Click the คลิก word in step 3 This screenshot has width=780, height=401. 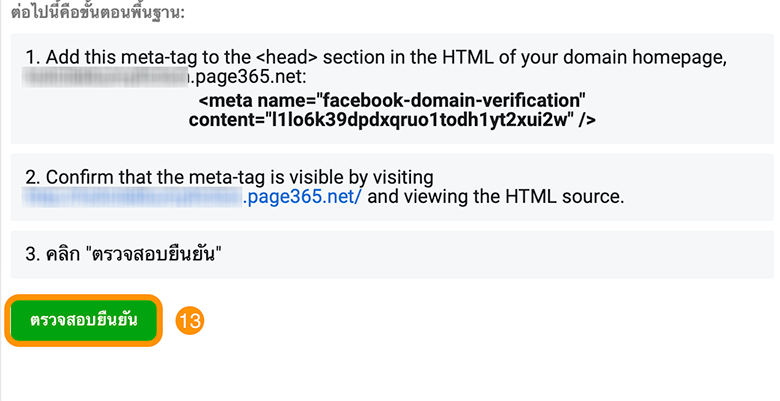tap(63, 254)
